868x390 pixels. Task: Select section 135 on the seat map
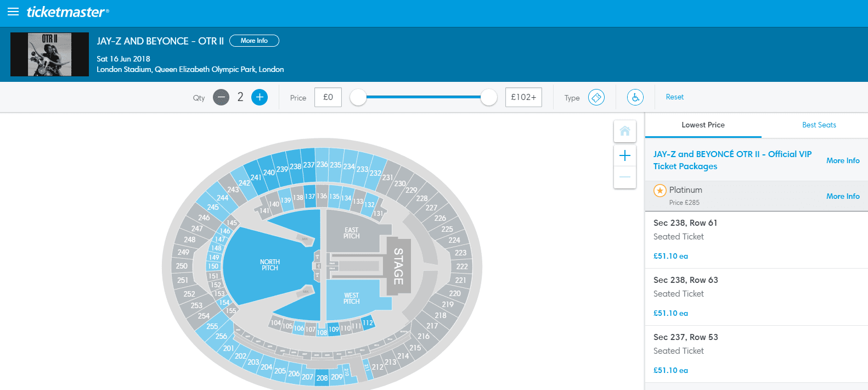tap(334, 196)
